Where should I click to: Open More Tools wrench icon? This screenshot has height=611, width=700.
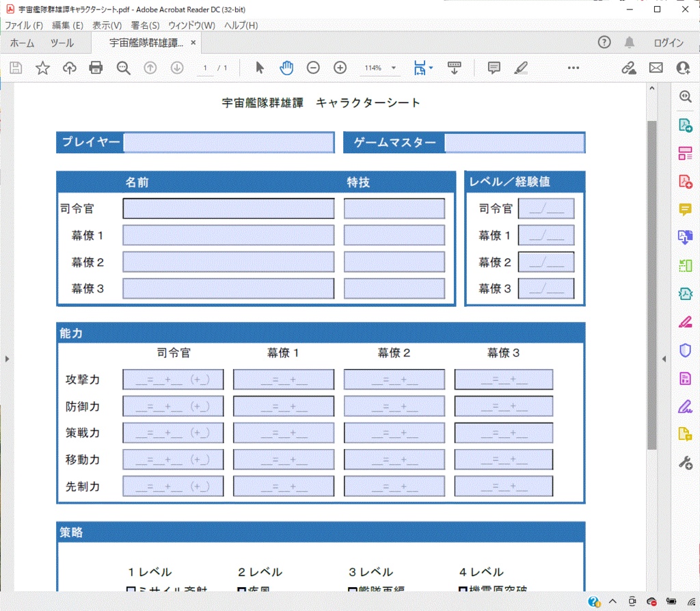coord(685,463)
